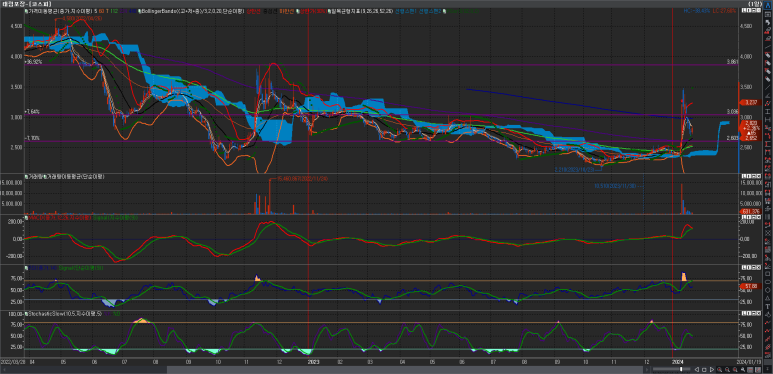
Task: Toggle I button on volume panel
Action: (x=749, y=176)
